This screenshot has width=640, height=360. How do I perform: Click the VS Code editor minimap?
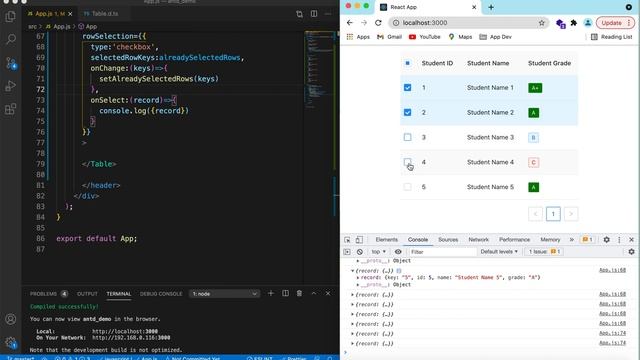coord(320,69)
